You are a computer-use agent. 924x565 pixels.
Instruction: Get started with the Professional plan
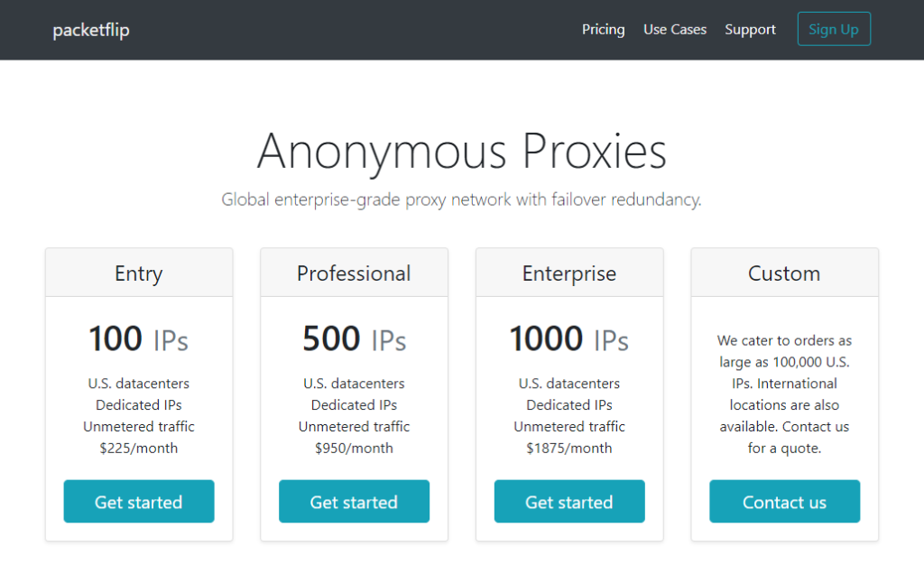coord(354,502)
